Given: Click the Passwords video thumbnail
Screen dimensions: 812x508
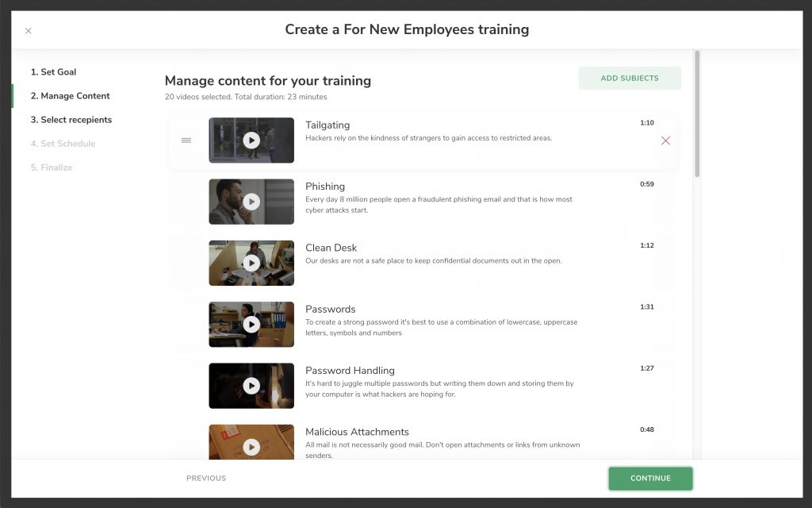Looking at the screenshot, I should (x=251, y=325).
